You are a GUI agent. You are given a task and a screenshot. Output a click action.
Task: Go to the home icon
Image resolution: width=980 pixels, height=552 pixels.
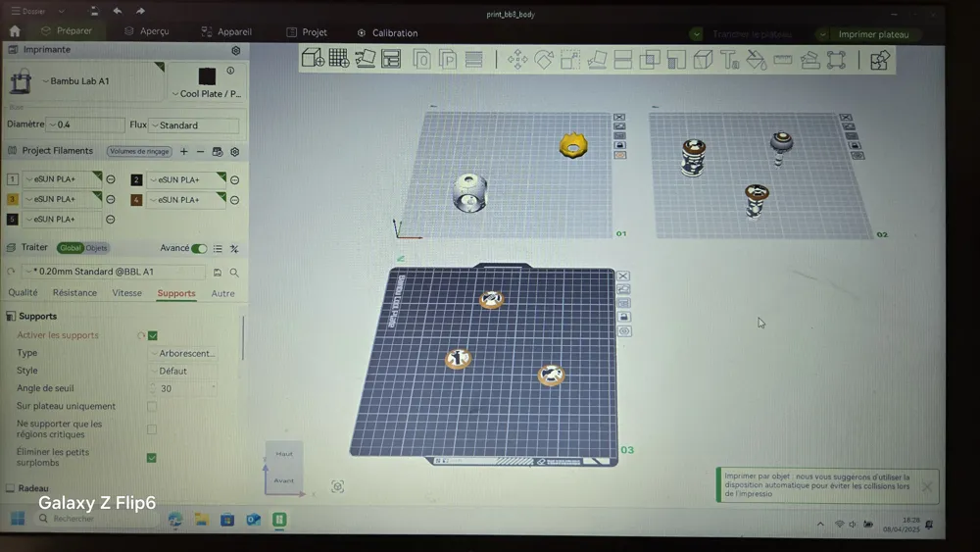point(15,30)
